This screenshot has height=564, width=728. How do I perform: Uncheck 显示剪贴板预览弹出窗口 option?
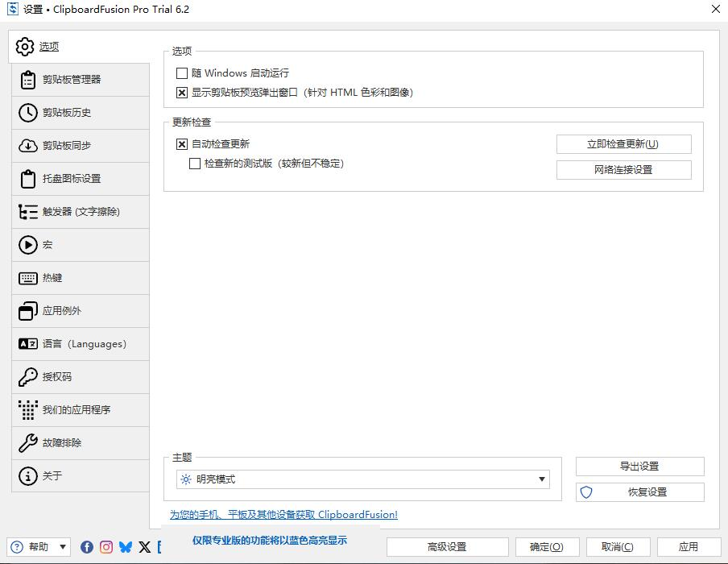coord(182,93)
